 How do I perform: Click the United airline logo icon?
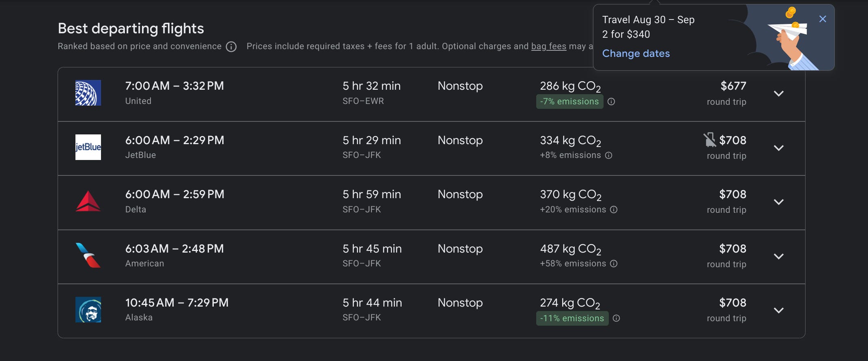pos(88,93)
